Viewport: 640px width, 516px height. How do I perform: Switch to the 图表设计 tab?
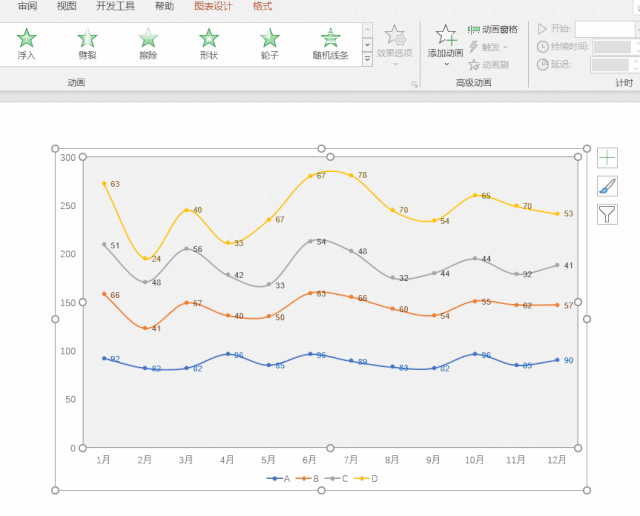[x=213, y=6]
